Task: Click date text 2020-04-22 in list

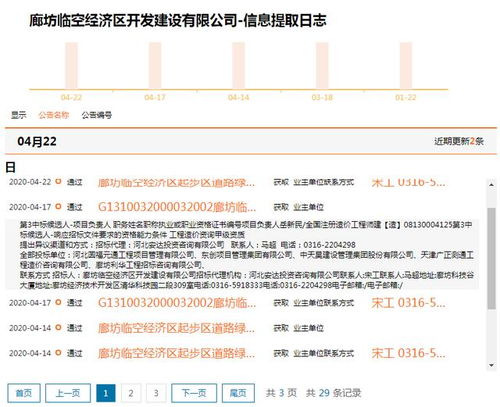Action: coord(30,182)
